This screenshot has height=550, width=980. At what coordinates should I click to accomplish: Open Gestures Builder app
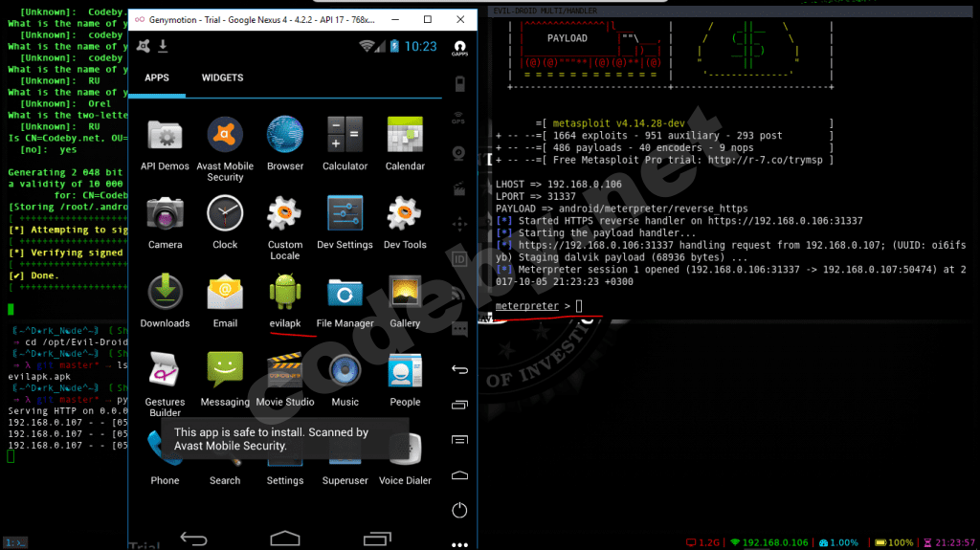click(x=165, y=385)
